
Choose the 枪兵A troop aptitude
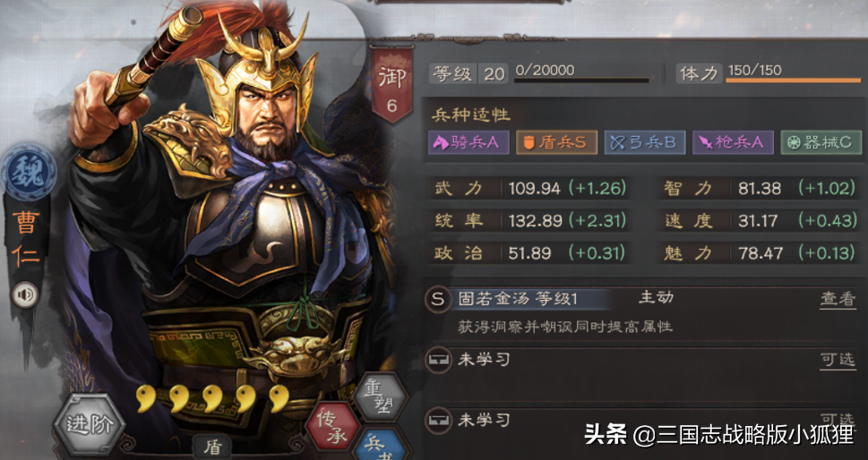733,142
